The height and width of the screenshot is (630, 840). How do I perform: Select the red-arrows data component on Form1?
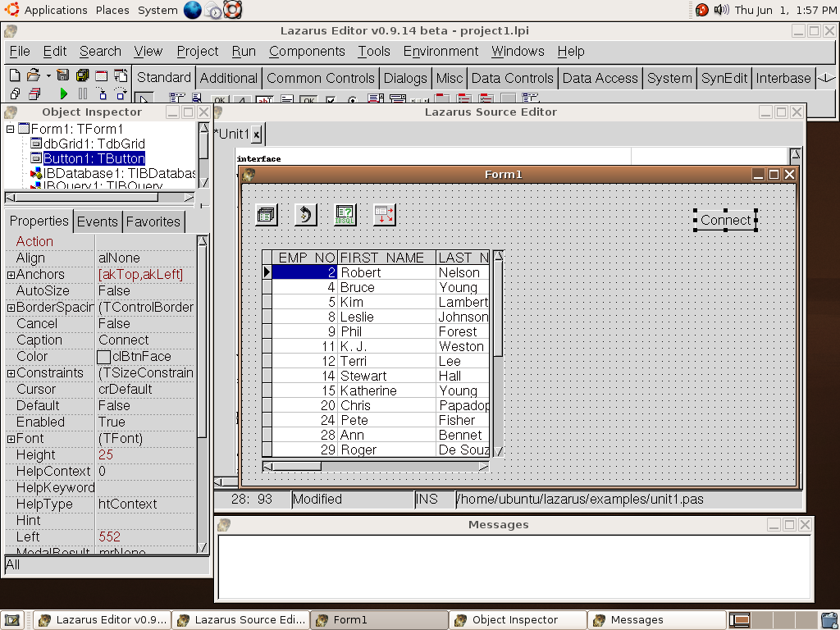pyautogui.click(x=384, y=215)
